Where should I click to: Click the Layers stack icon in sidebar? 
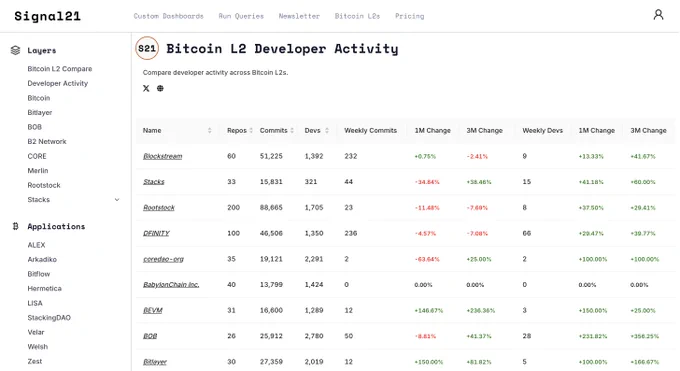[x=16, y=50]
